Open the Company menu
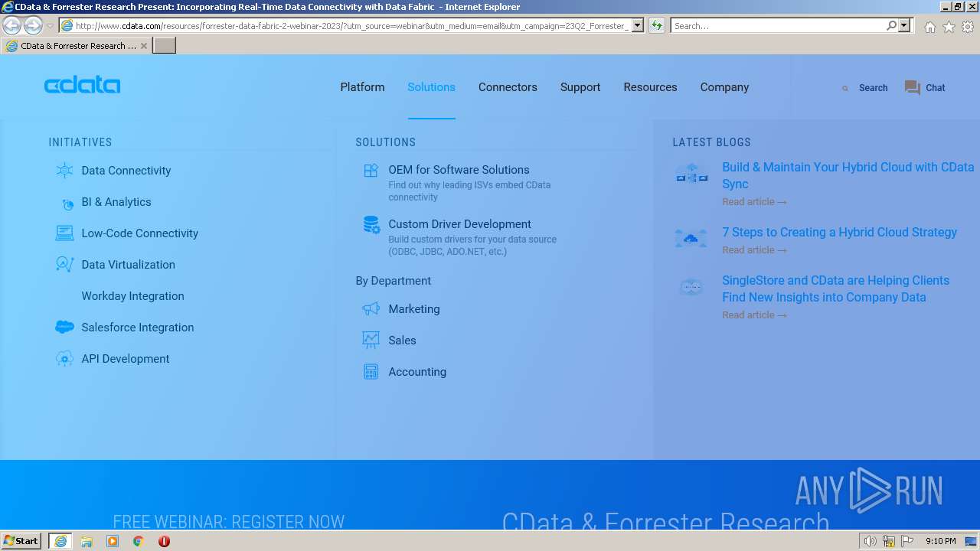This screenshot has height=551, width=980. pyautogui.click(x=724, y=87)
